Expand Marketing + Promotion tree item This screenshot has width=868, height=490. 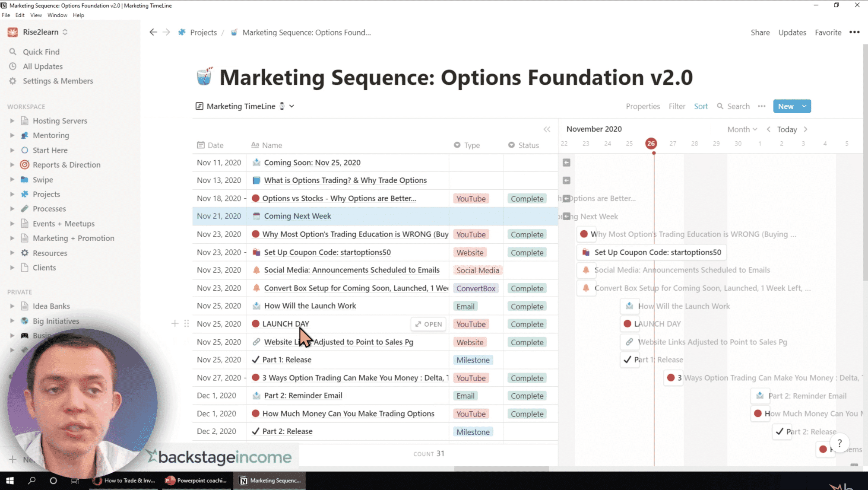[x=12, y=238]
